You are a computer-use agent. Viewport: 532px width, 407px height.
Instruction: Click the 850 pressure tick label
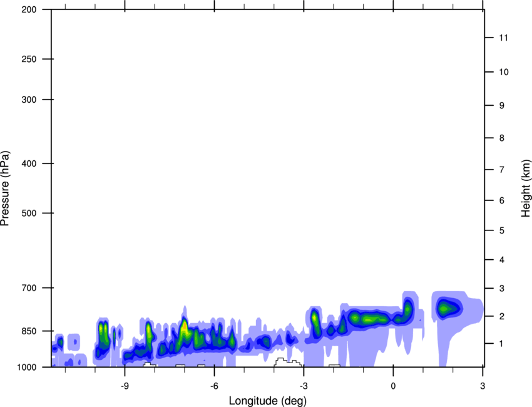click(29, 331)
